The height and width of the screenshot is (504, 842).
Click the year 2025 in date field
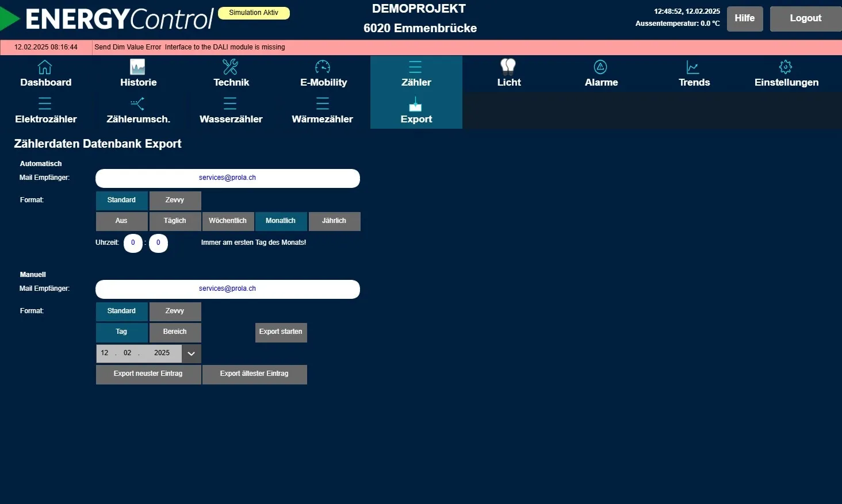coord(162,353)
